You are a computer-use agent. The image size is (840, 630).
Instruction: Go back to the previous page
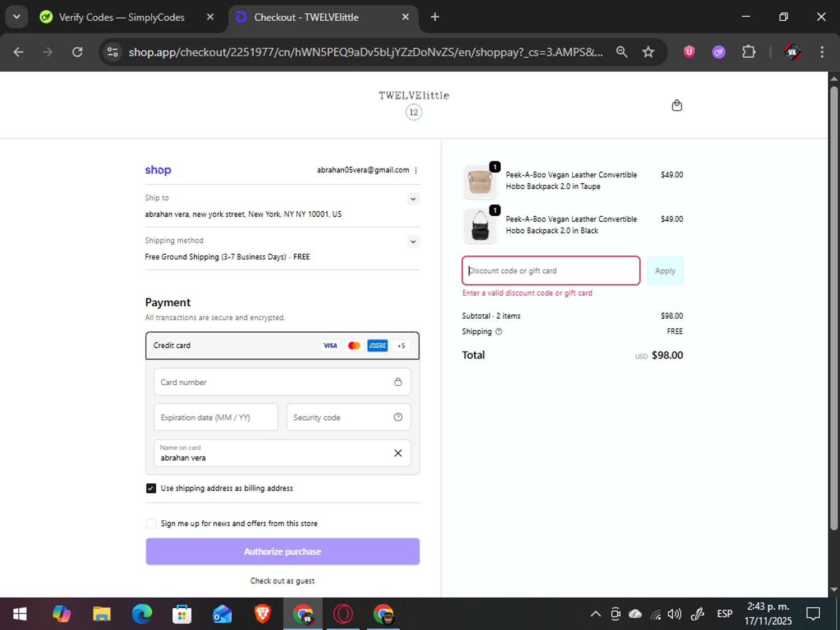tap(18, 52)
